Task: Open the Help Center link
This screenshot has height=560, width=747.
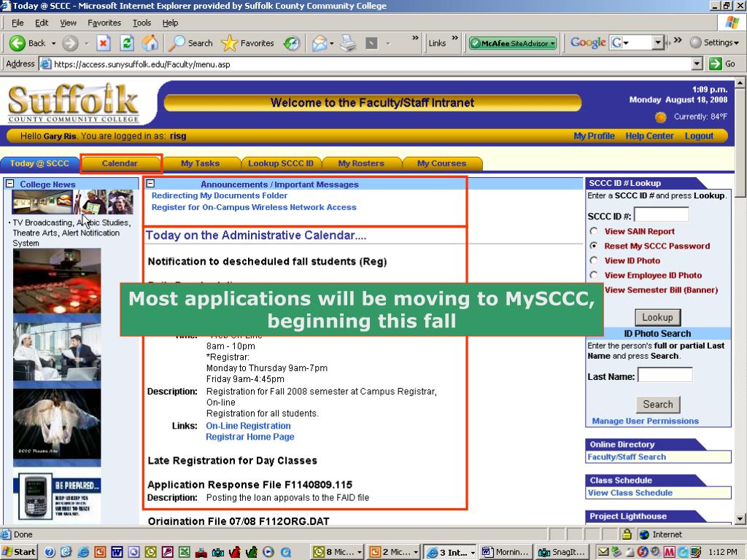Action: pos(649,136)
